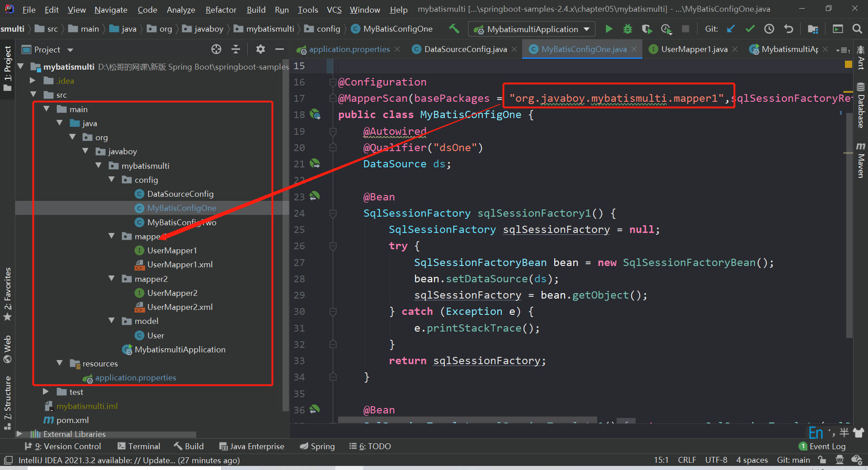This screenshot has height=470, width=868.
Task: Open the run configuration dropdown MybatismultiApplication
Action: [x=532, y=29]
